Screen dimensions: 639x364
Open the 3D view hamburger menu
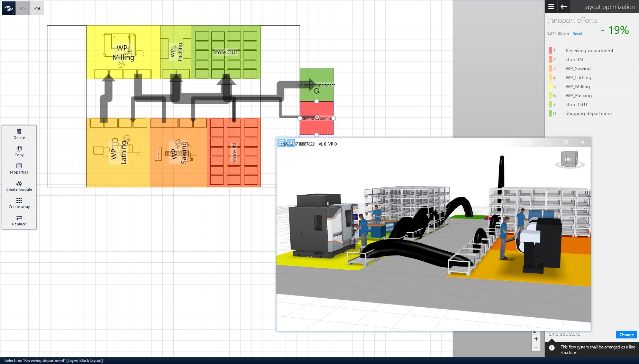click(282, 143)
